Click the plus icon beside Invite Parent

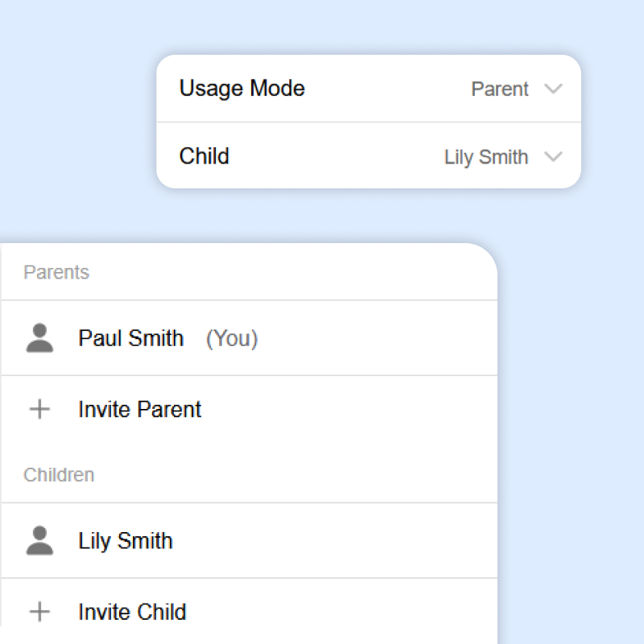pos(39,409)
